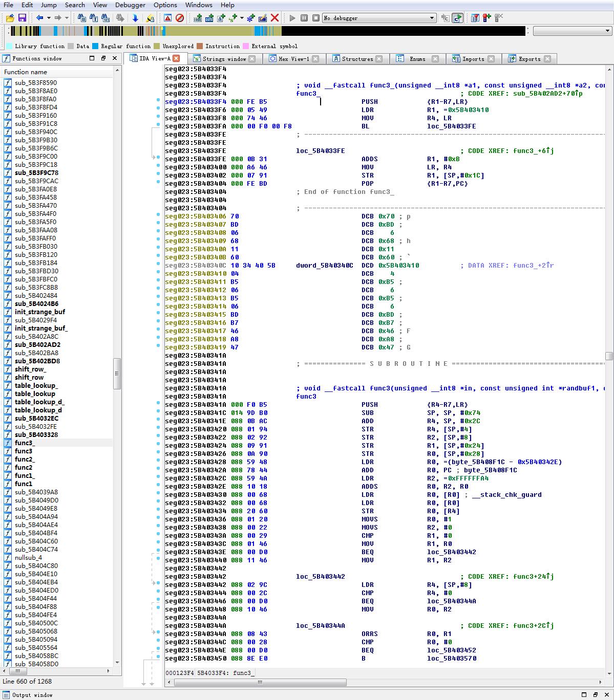Click the red cancel circle icon

click(180, 18)
